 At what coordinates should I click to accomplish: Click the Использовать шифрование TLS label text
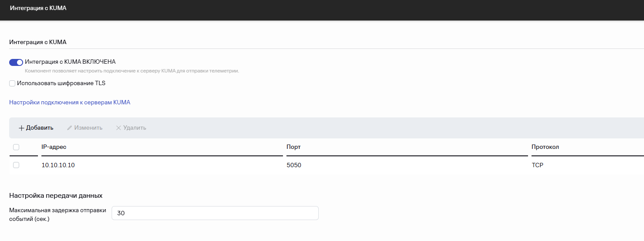[61, 83]
